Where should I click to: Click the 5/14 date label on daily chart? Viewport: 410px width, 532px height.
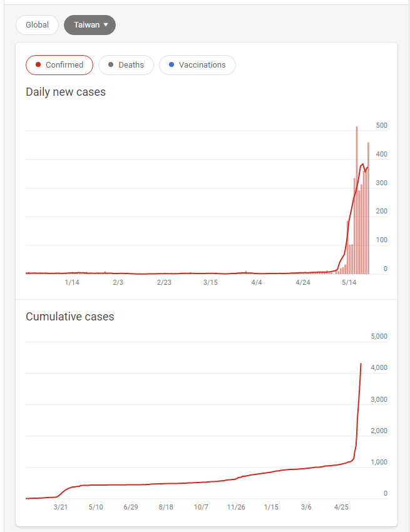[349, 282]
